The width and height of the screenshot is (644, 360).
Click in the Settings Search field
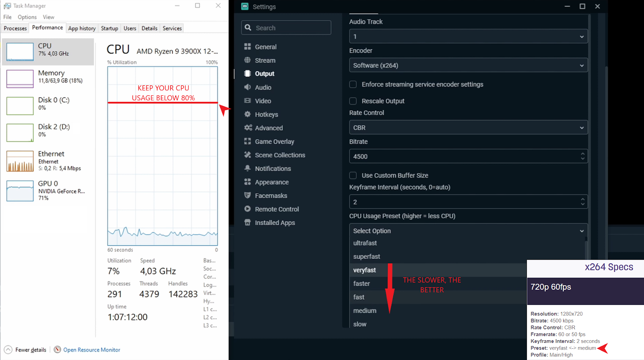pos(286,27)
